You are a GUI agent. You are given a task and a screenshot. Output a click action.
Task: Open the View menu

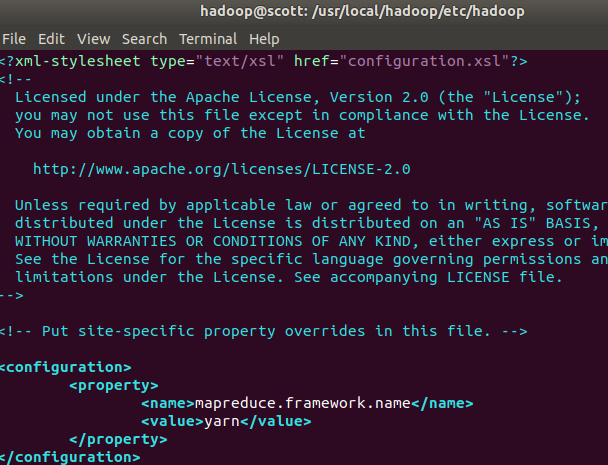[x=93, y=38]
